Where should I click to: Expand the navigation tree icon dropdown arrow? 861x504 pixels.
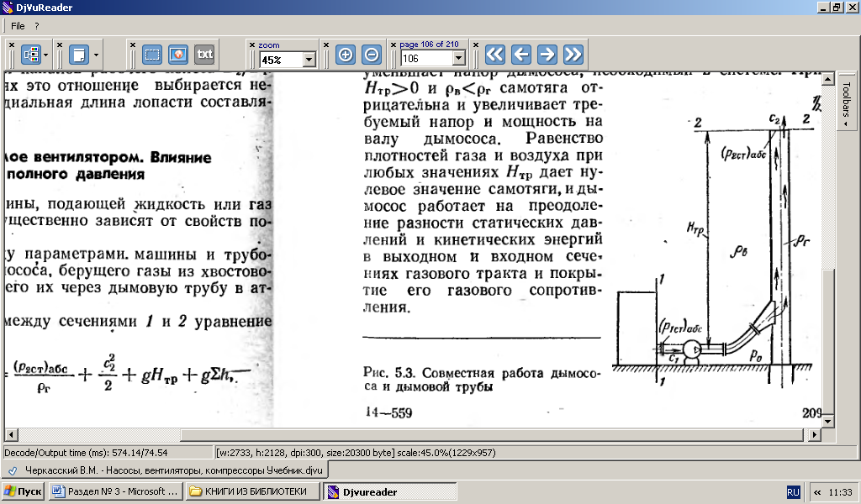46,55
